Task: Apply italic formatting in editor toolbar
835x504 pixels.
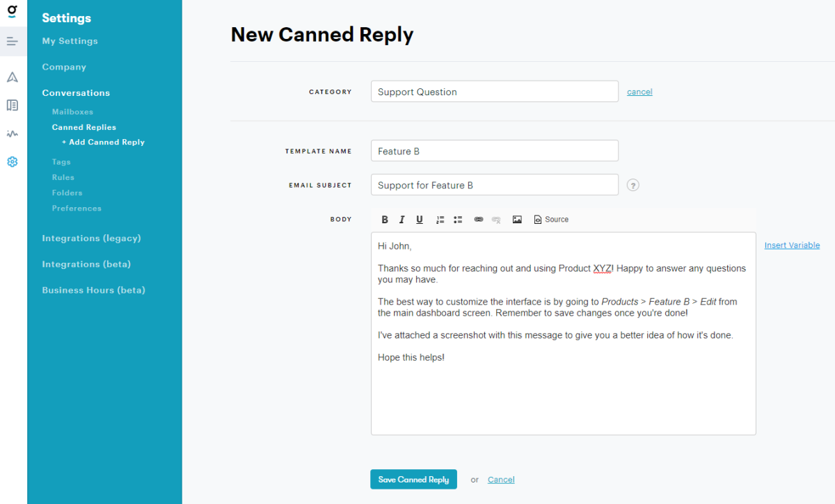Action: (x=401, y=220)
